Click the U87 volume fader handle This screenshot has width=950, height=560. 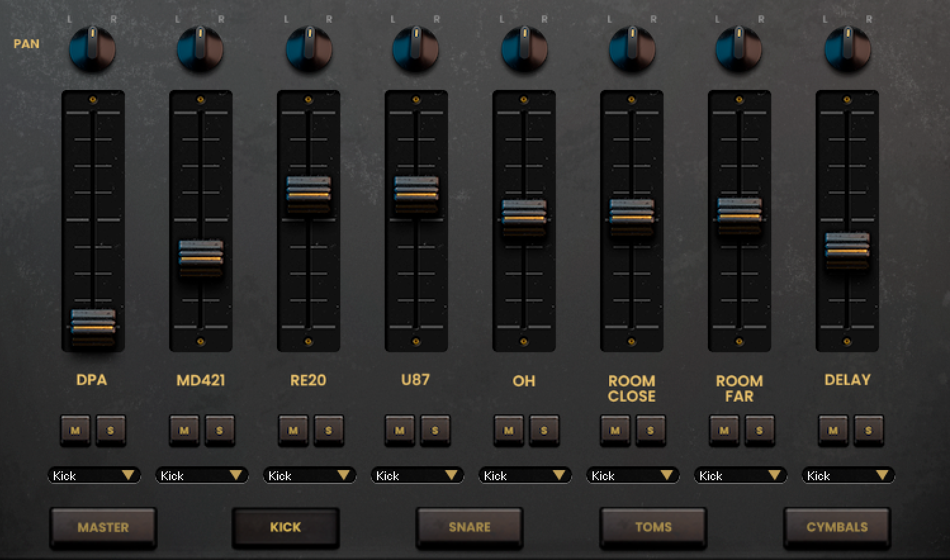416,195
